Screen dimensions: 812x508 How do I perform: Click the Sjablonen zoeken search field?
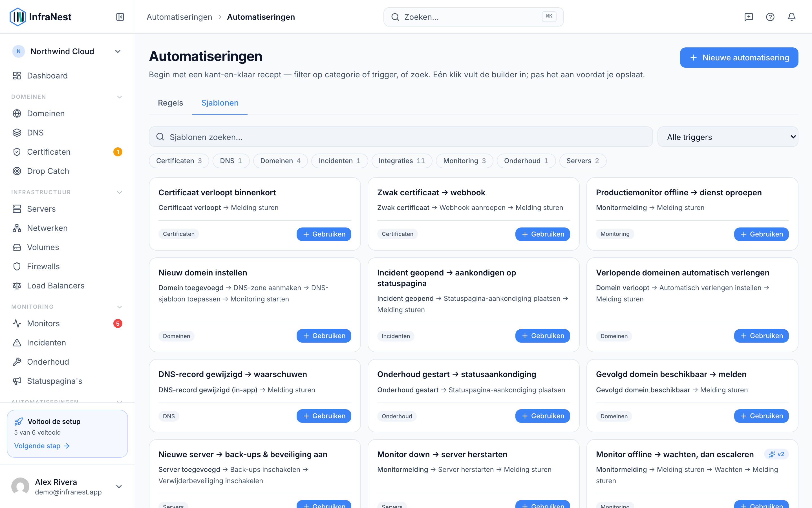click(x=401, y=137)
